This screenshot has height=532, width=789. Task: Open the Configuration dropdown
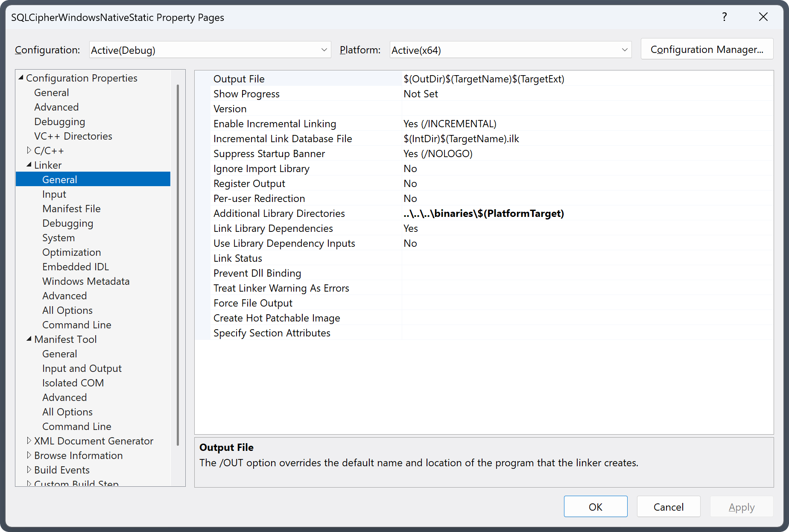(x=210, y=50)
